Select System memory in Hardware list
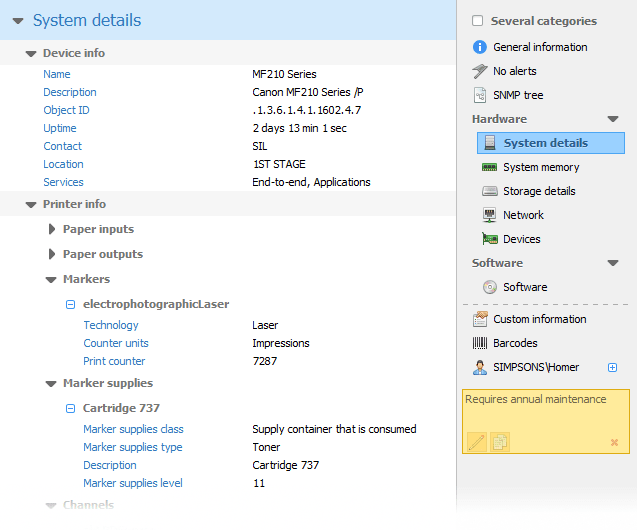637x530 pixels. pyautogui.click(x=540, y=167)
